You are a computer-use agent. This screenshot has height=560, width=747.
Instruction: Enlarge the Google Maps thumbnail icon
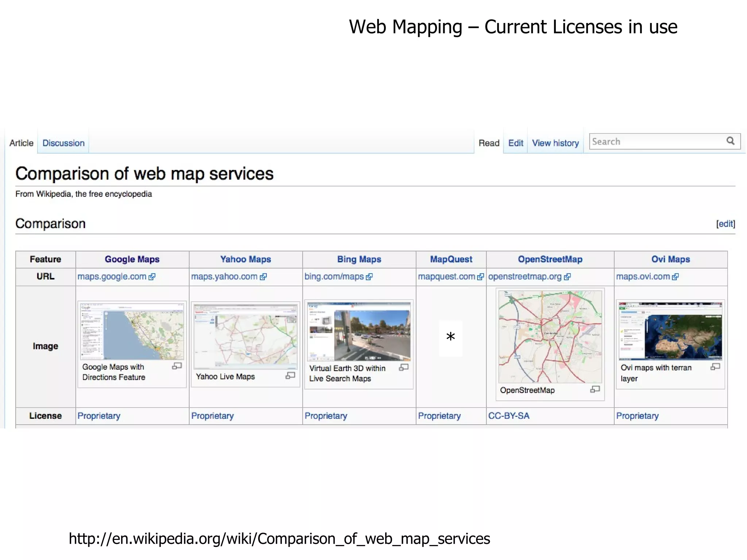pyautogui.click(x=177, y=366)
